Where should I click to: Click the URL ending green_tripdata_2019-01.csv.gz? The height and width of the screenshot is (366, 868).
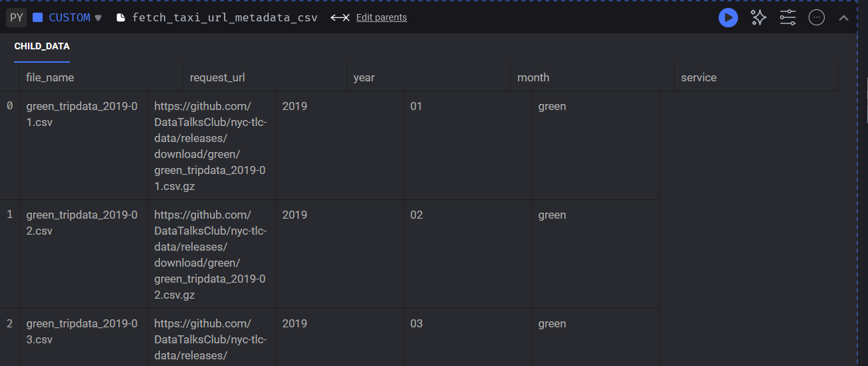[211, 146]
